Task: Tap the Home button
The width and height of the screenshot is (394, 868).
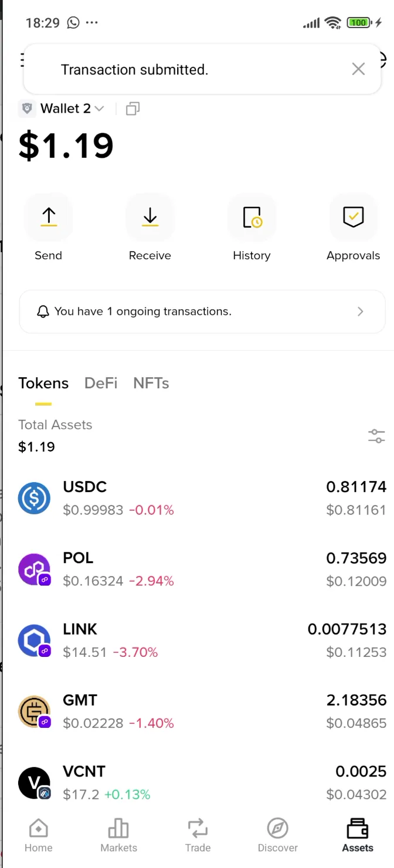Action: 38,835
